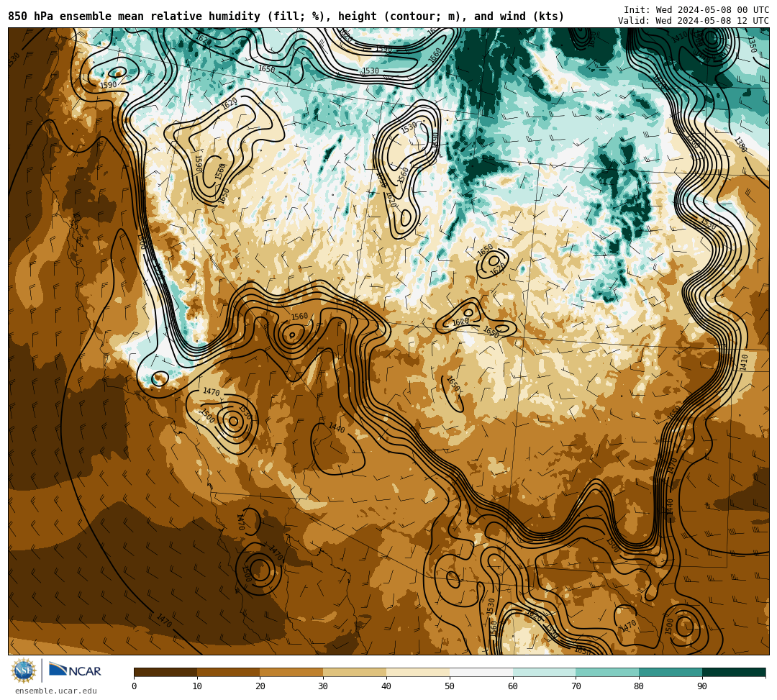Click the colorbar tick label 40
This screenshot has height=700, width=777.
(x=386, y=686)
